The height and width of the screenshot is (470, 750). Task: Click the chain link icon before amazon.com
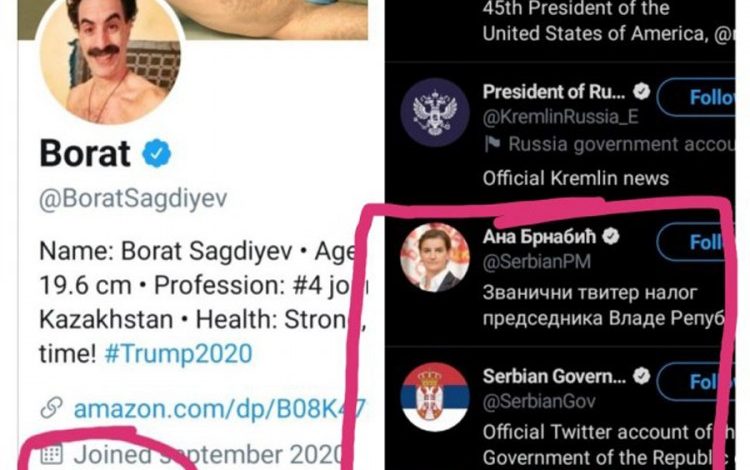52,409
